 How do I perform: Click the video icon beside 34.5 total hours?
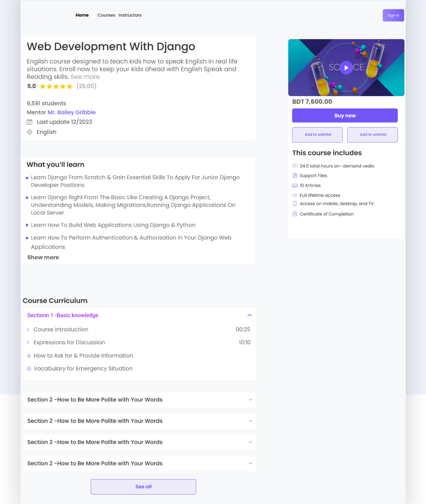tap(295, 166)
